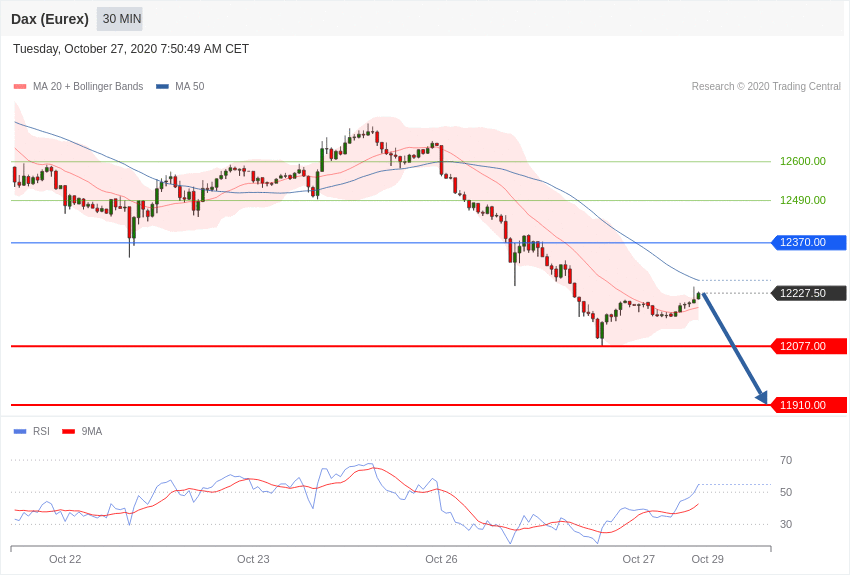Select the Dax (Eurex) chart title
The image size is (850, 576).
click(x=50, y=19)
